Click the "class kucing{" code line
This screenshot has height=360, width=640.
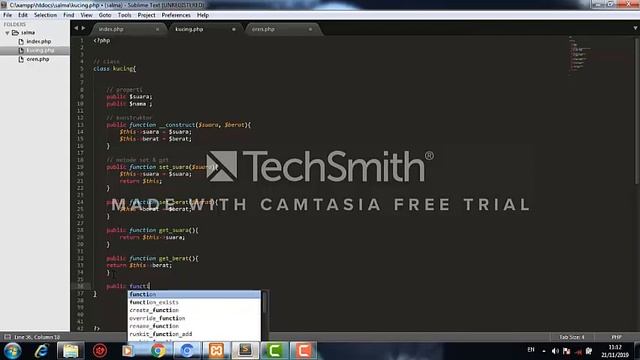115,69
